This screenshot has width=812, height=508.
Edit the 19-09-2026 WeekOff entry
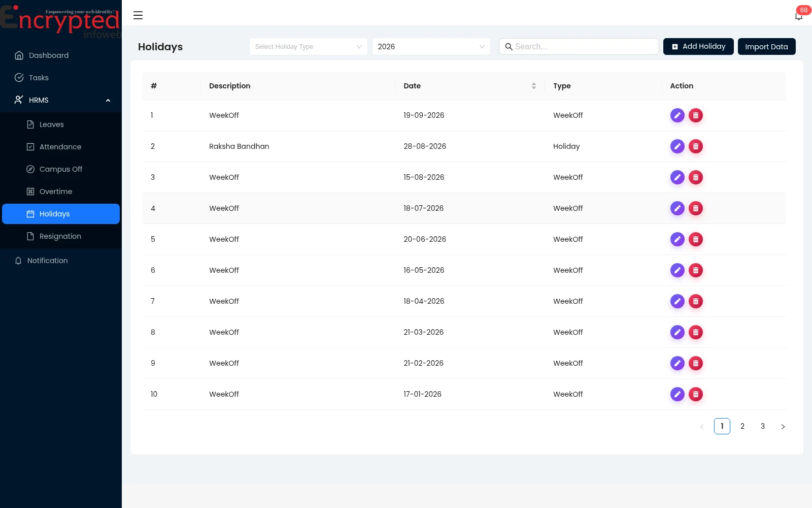(678, 115)
